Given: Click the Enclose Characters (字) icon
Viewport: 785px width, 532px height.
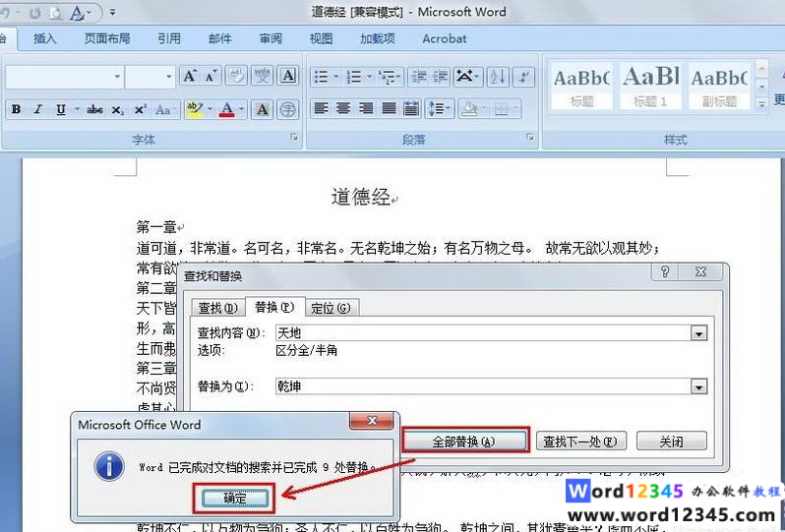Looking at the screenshot, I should pyautogui.click(x=287, y=109).
